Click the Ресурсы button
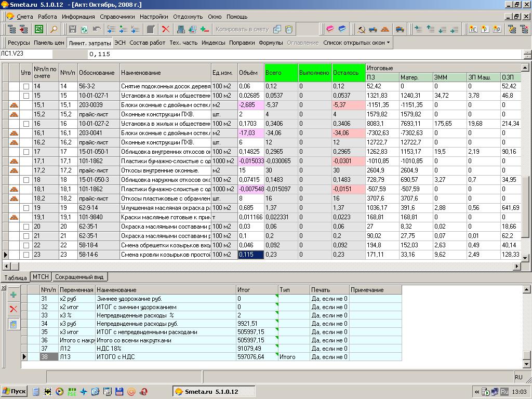Viewport: 532px width, 399px height. click(19, 43)
